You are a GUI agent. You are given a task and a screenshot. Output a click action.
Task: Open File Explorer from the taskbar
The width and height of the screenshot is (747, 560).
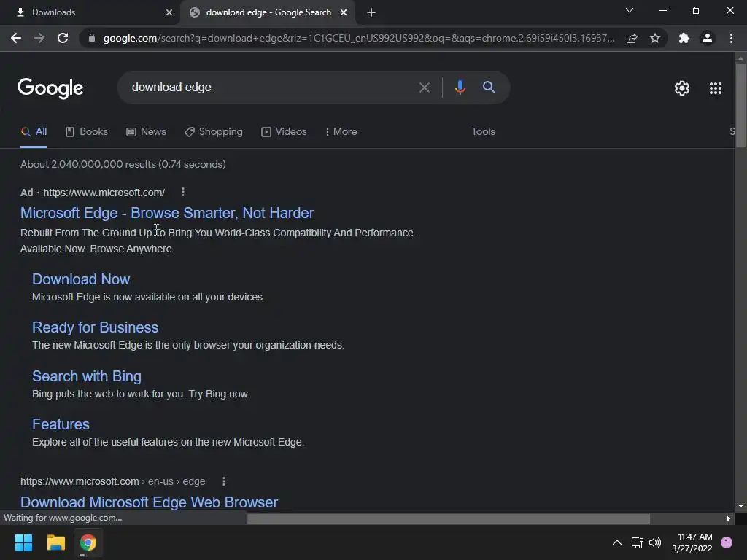[55, 542]
